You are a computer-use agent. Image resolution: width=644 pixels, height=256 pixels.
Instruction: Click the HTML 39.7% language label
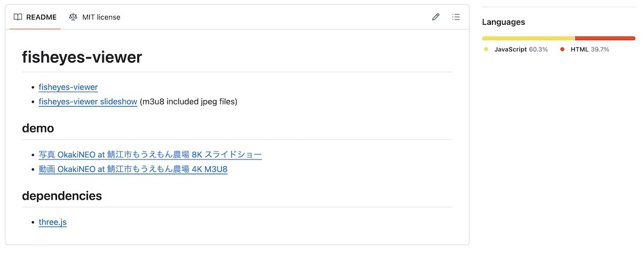[590, 49]
